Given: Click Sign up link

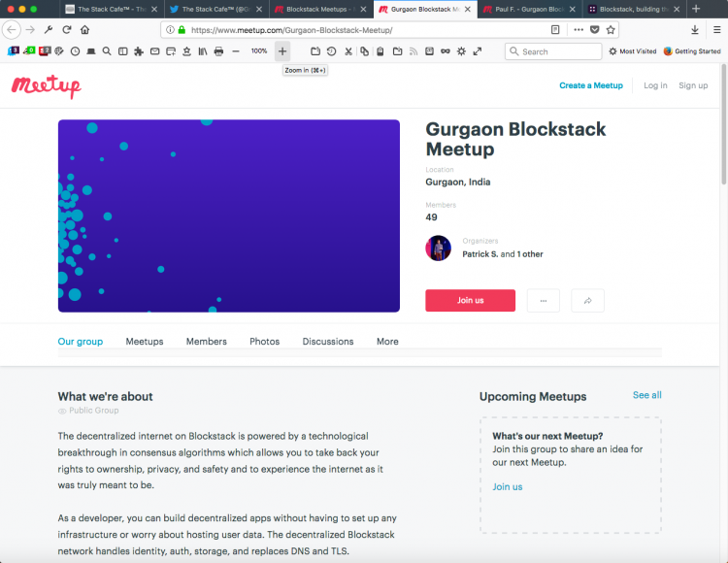Looking at the screenshot, I should click(x=693, y=85).
